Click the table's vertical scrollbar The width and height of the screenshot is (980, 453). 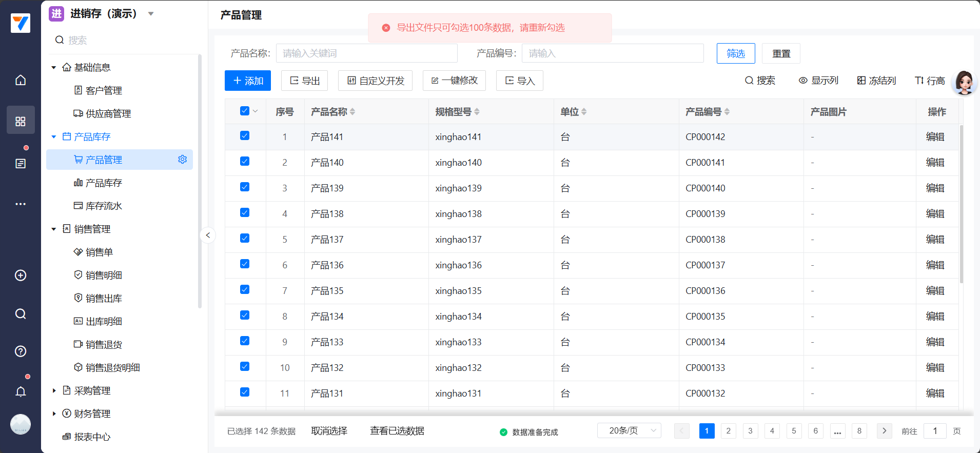(x=961, y=205)
